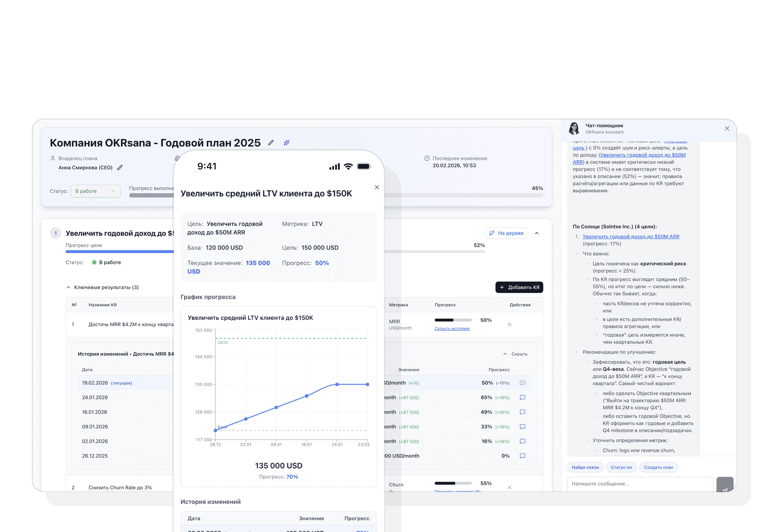Collapse the first objective with the chevron
This screenshot has width=777, height=532.
[x=537, y=233]
